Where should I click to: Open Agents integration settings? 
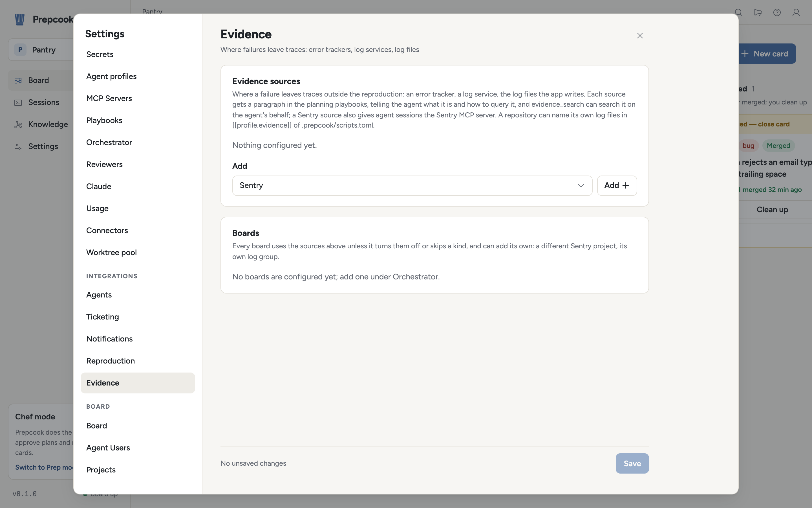pyautogui.click(x=138, y=295)
